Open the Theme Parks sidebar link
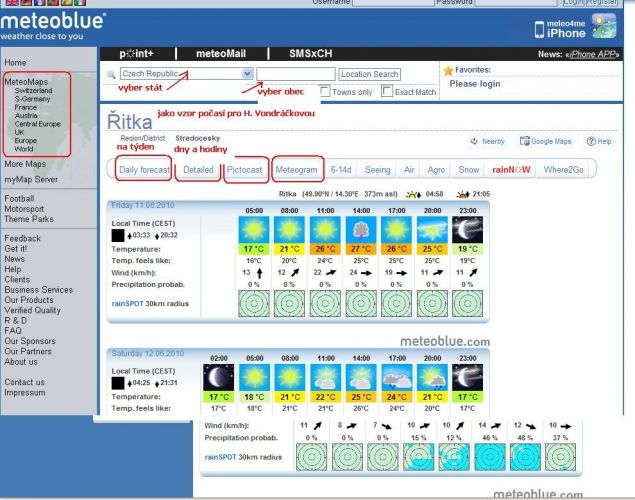 [x=29, y=219]
